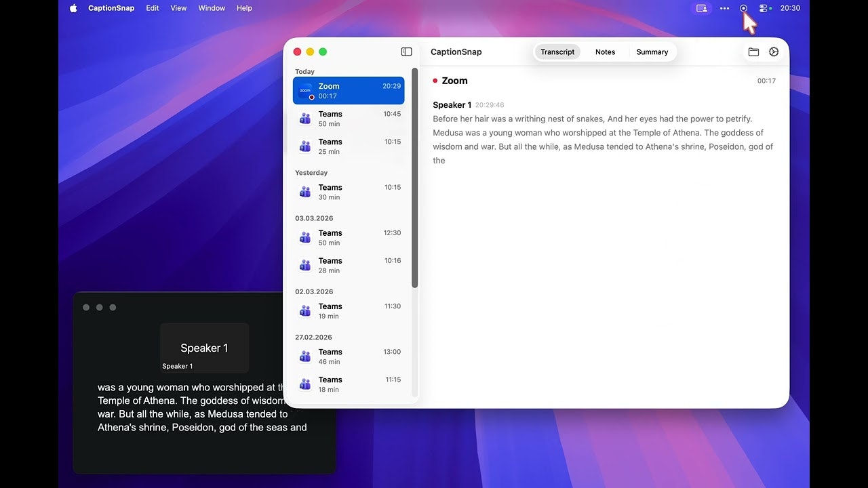
Task: Click the 03.03.2026 date header
Action: pyautogui.click(x=314, y=218)
